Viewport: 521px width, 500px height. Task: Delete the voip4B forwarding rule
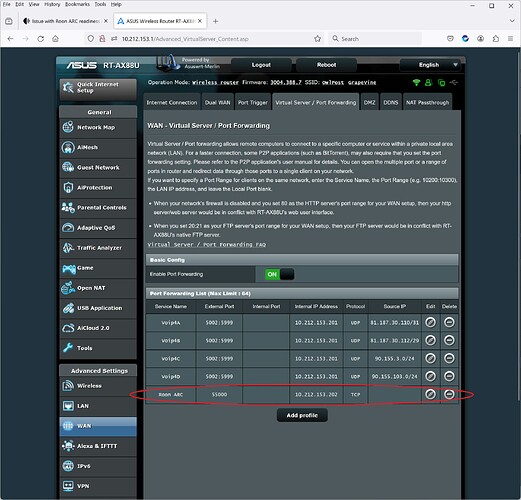[x=449, y=340]
